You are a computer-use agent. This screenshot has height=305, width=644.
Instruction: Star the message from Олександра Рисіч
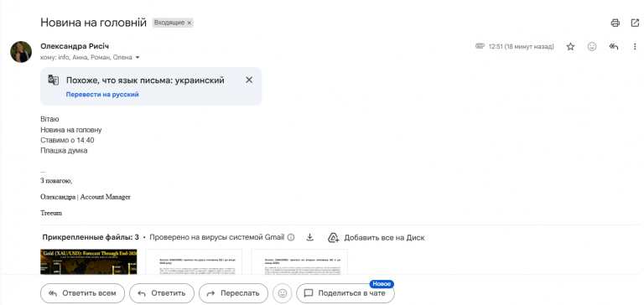click(570, 47)
